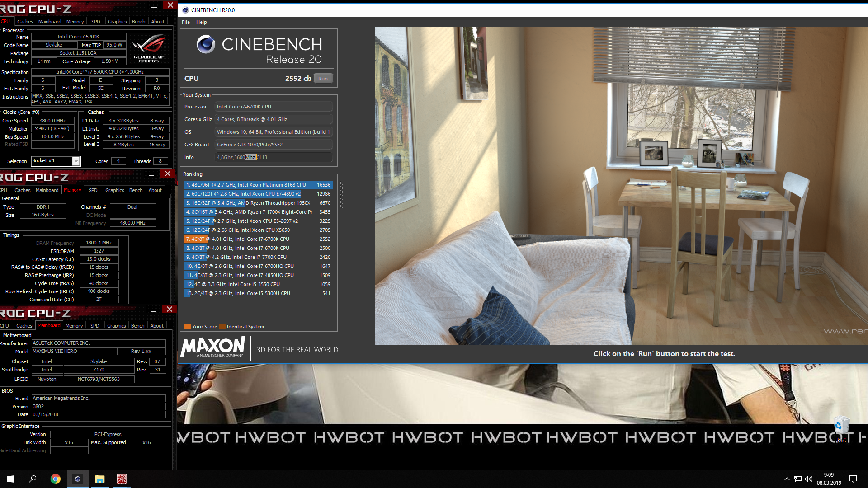The height and width of the screenshot is (488, 868).
Task: Open SPD tab in top CPU-Z window
Action: pyautogui.click(x=96, y=22)
